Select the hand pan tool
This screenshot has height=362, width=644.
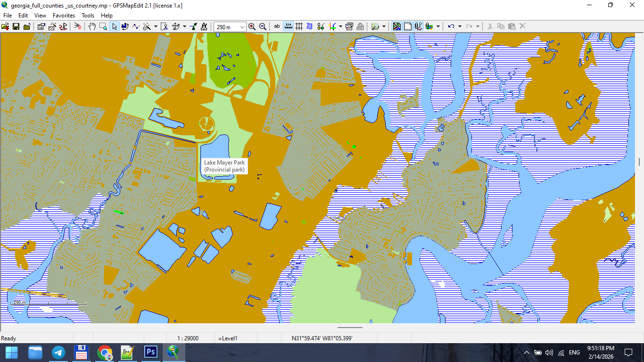pos(92,26)
